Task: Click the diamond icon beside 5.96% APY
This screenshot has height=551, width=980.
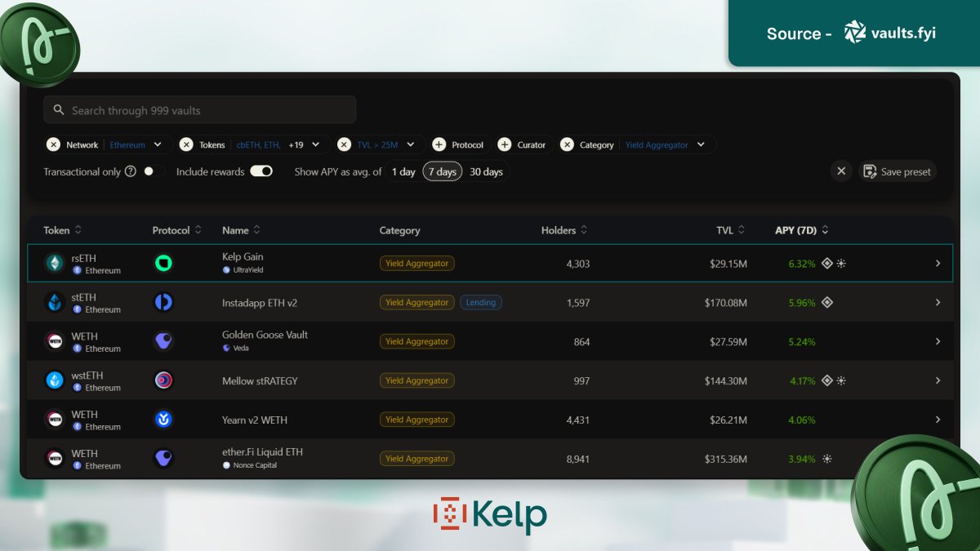Action: tap(826, 302)
